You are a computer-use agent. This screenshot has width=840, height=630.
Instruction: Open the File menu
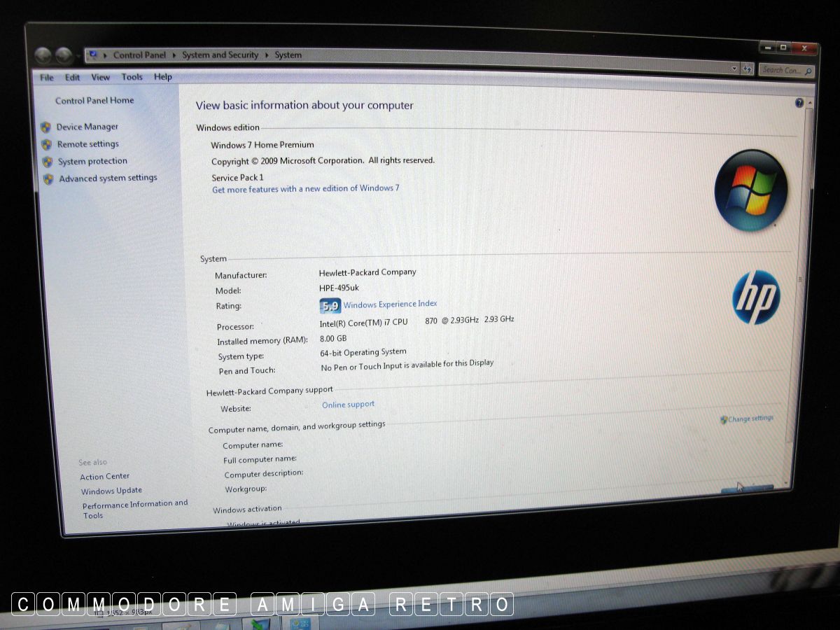click(46, 78)
